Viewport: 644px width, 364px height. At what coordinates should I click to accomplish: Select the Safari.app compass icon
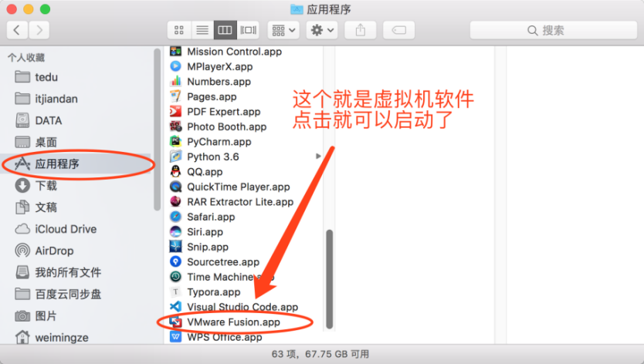(175, 217)
